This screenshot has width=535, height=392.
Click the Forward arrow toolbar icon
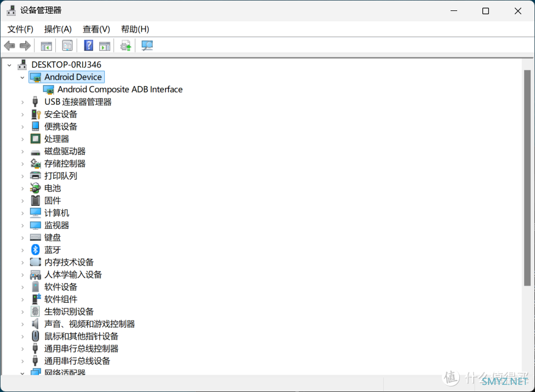point(25,46)
